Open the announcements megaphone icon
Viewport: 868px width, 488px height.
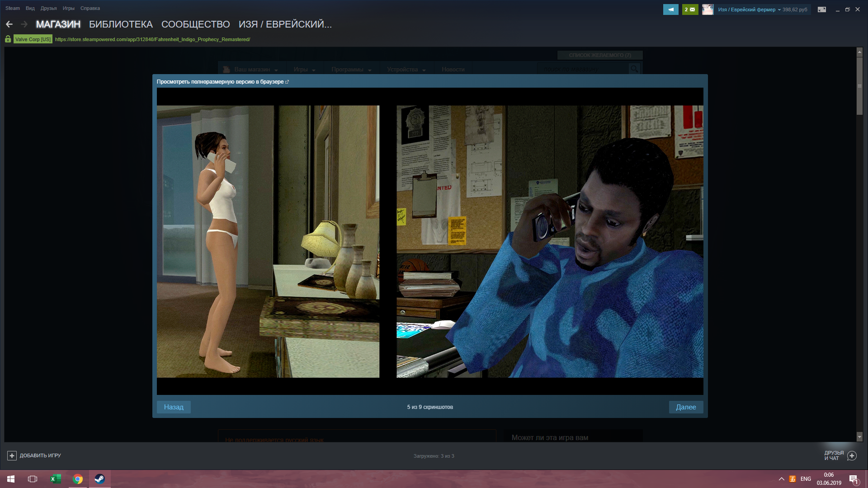click(x=671, y=9)
